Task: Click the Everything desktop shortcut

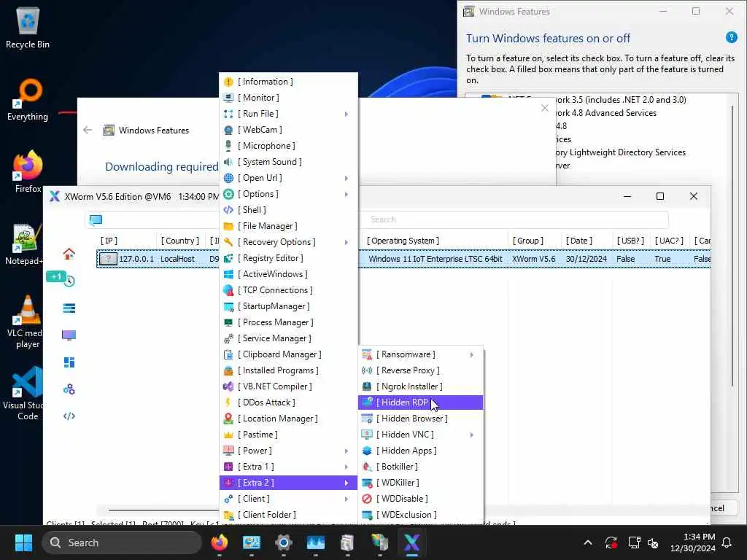Action: [x=28, y=101]
